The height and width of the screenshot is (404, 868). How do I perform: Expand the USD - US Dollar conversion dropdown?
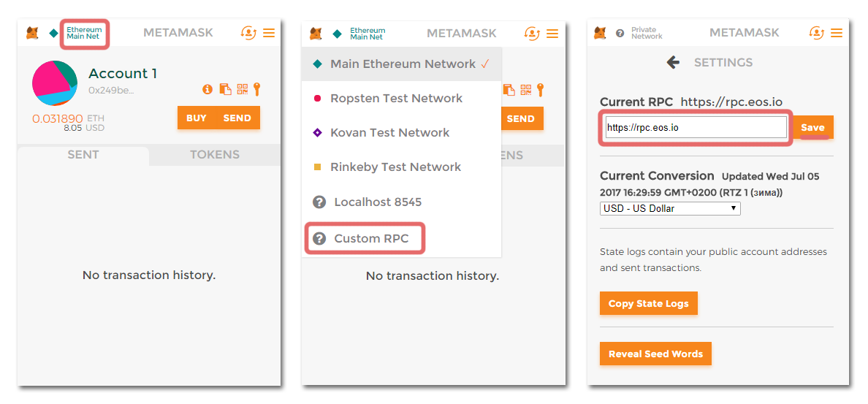670,208
